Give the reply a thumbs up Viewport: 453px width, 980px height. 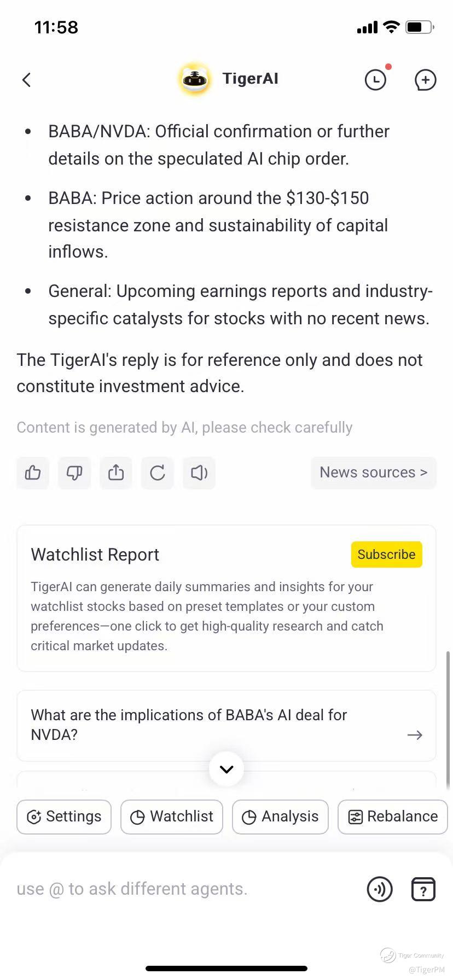[33, 472]
